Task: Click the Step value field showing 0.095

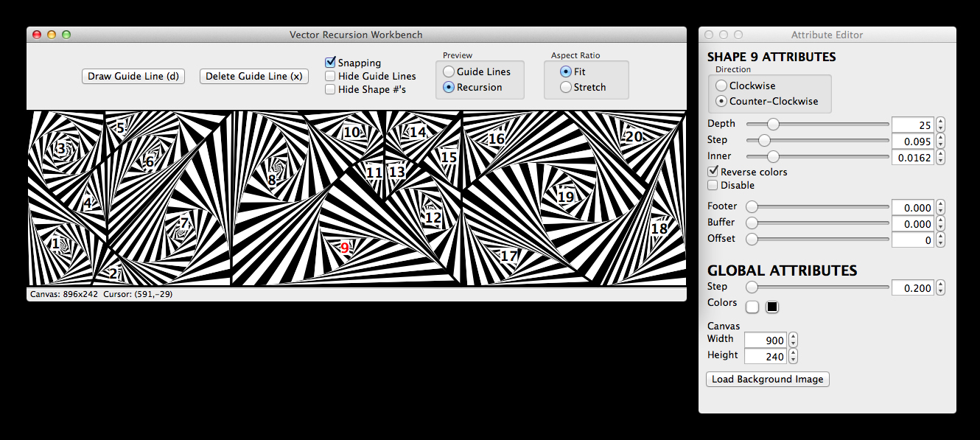Action: pos(914,141)
